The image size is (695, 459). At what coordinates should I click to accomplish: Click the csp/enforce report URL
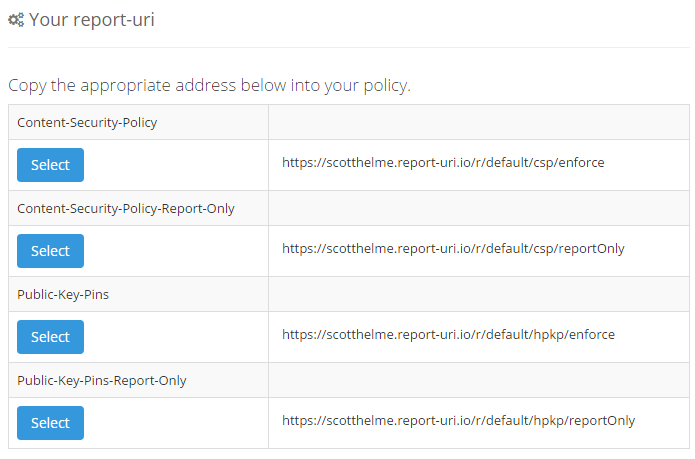[443, 162]
